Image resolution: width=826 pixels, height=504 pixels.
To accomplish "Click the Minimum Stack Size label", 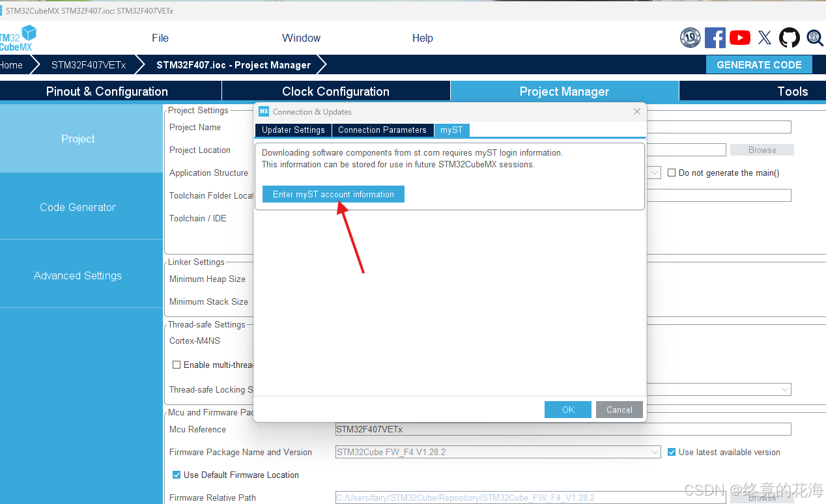I will (x=208, y=301).
